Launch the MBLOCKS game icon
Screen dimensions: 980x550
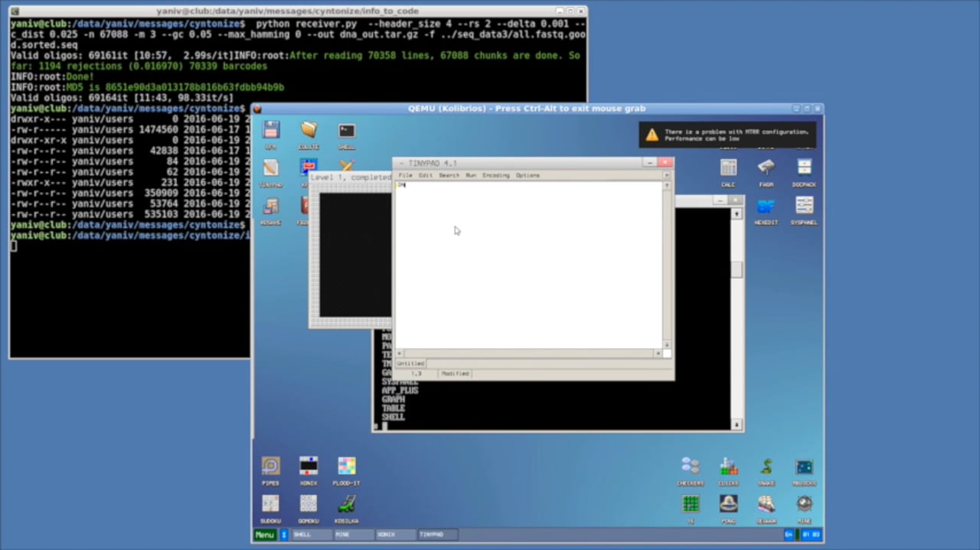click(x=804, y=466)
